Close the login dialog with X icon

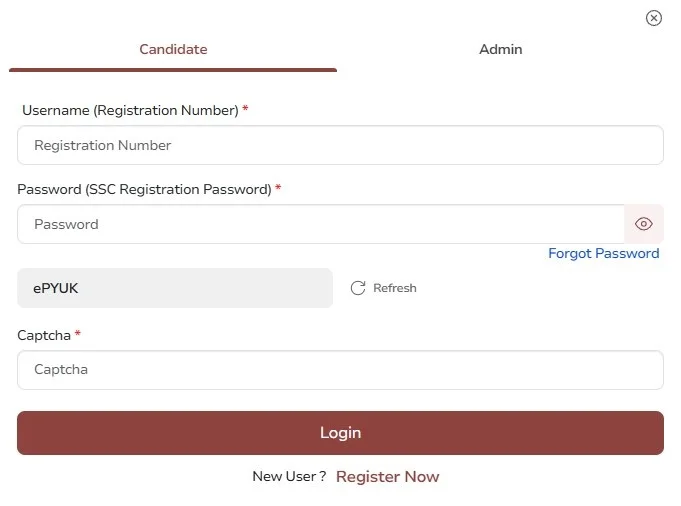click(x=654, y=18)
